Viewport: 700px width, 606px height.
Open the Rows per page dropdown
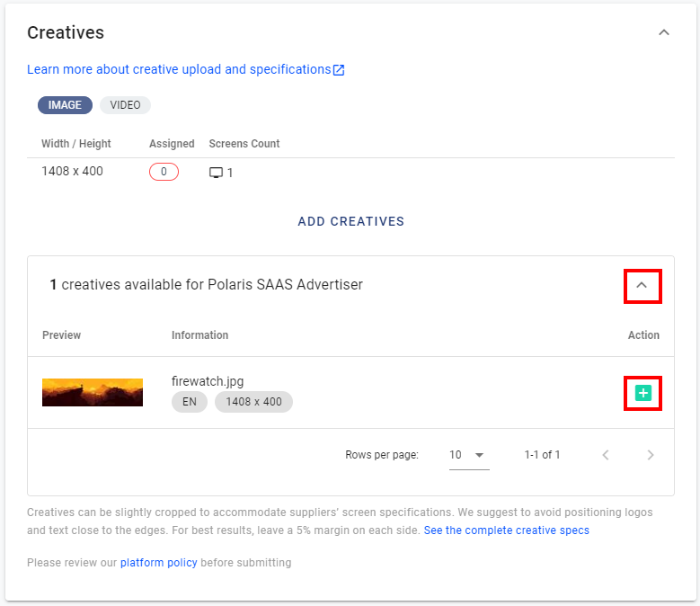click(469, 455)
